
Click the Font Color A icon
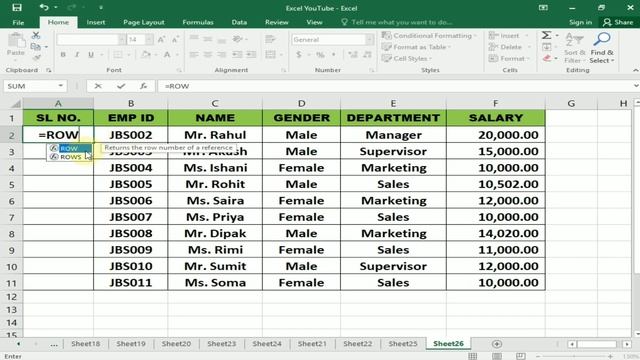167,54
